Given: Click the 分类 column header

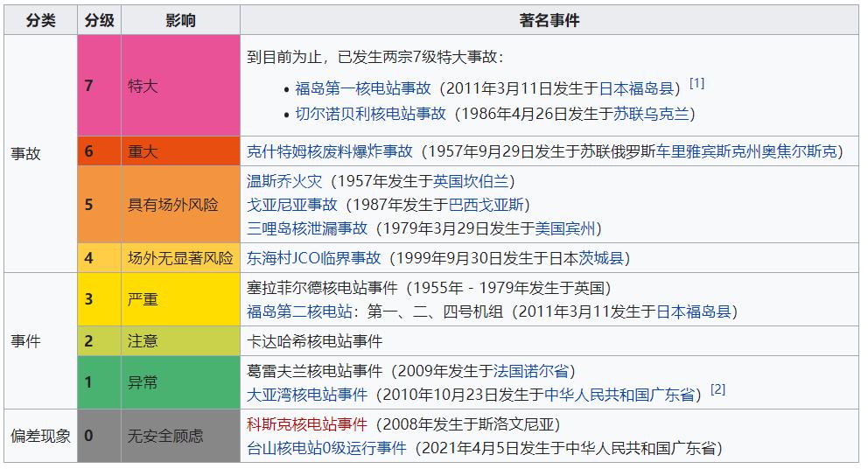Looking at the screenshot, I should (41, 20).
